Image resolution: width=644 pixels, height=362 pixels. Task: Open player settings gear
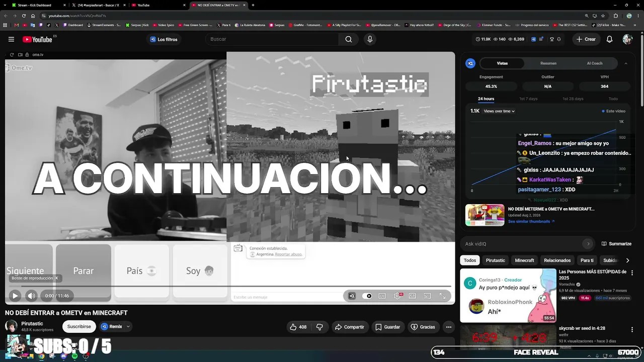tap(397, 296)
